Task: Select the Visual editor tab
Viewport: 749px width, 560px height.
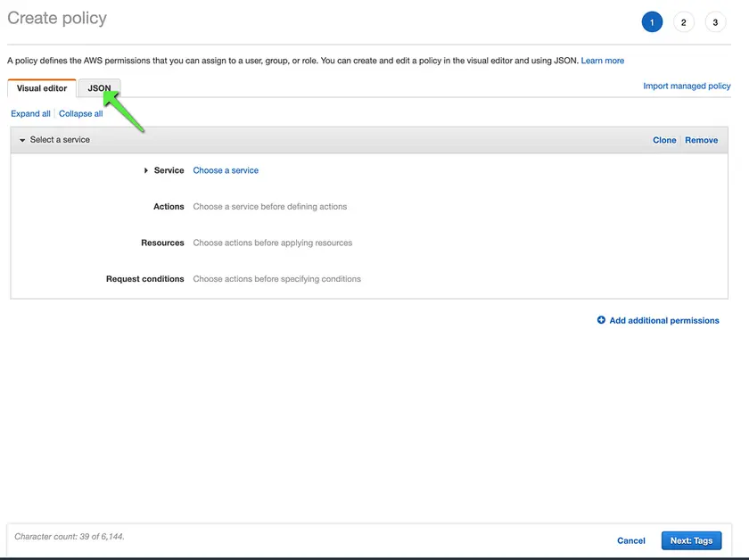Action: pos(42,88)
